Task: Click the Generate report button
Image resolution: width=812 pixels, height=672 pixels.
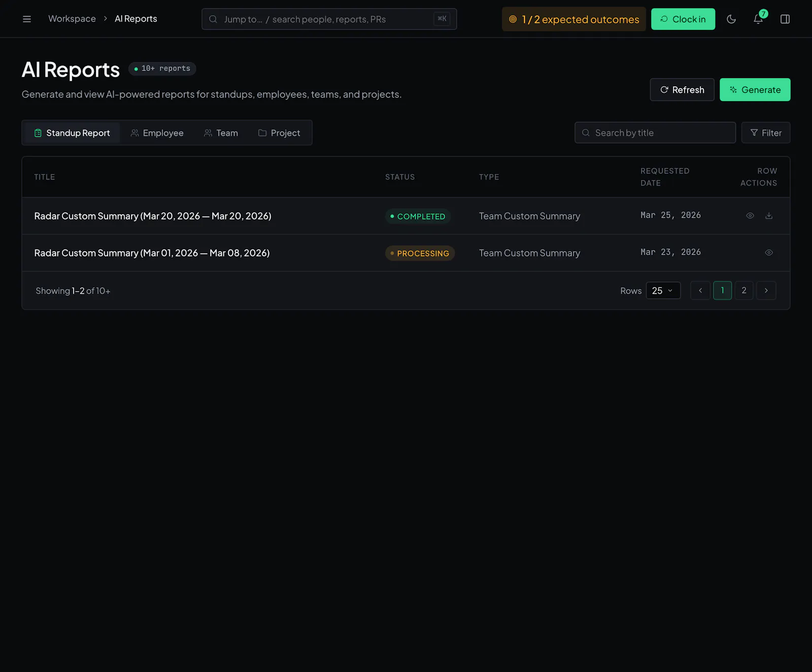Action: click(755, 90)
